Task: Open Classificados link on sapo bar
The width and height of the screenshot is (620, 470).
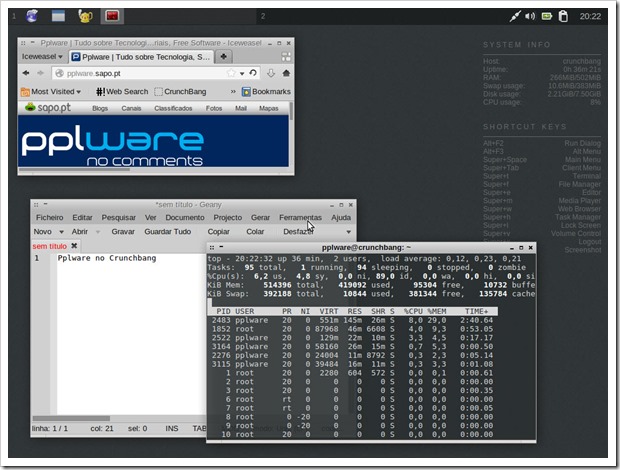Action: click(173, 108)
